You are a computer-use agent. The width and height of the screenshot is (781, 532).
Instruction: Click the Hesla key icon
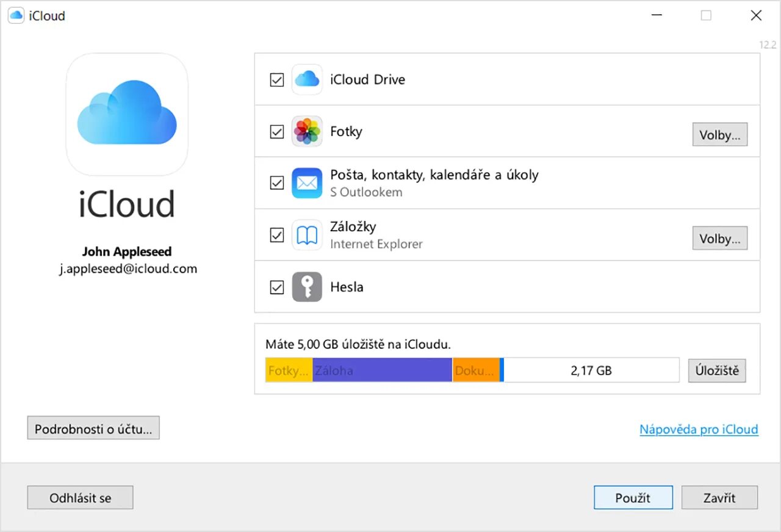click(x=307, y=287)
